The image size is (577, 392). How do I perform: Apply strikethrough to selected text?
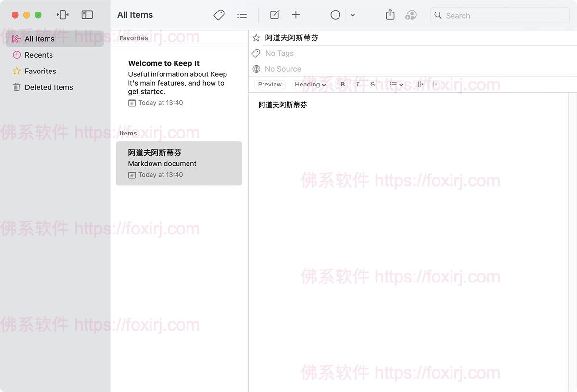point(372,84)
